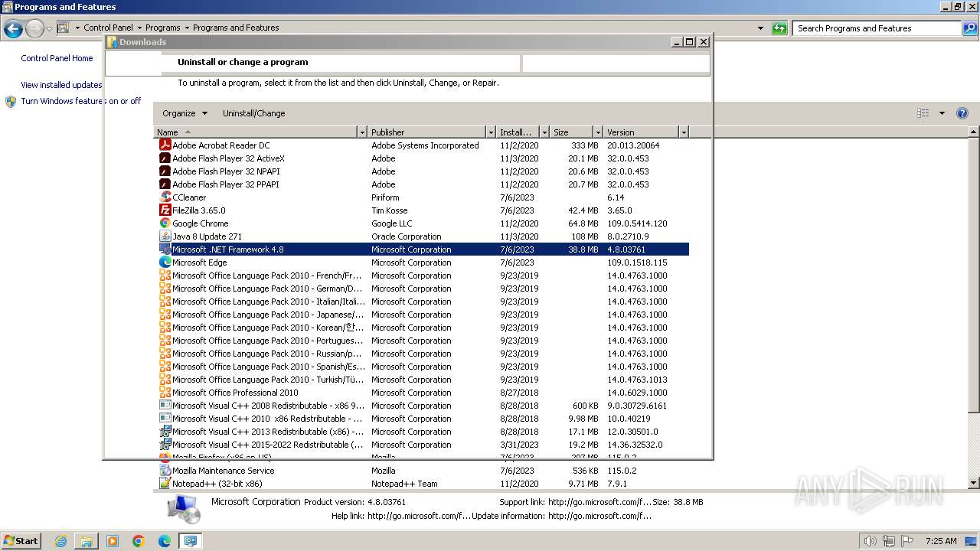Image resolution: width=980 pixels, height=551 pixels.
Task: Click the Visual C++ 2008 Redistributable icon
Action: coord(165,406)
